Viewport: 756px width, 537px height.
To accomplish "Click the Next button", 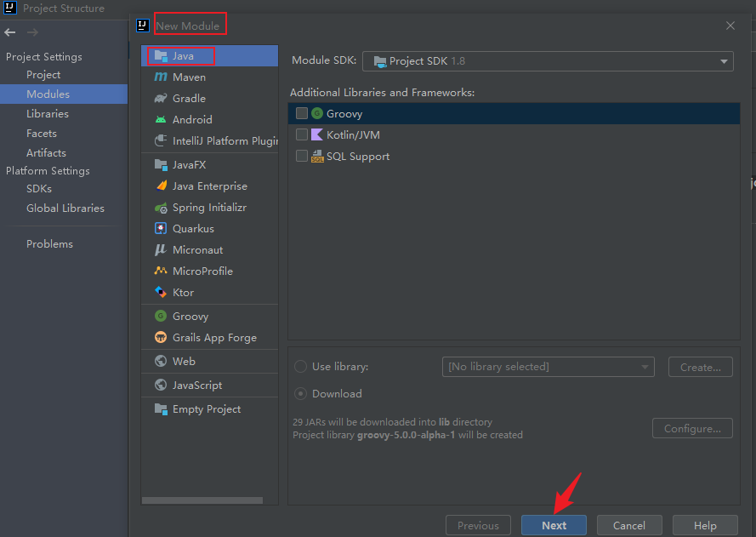I will click(x=554, y=525).
